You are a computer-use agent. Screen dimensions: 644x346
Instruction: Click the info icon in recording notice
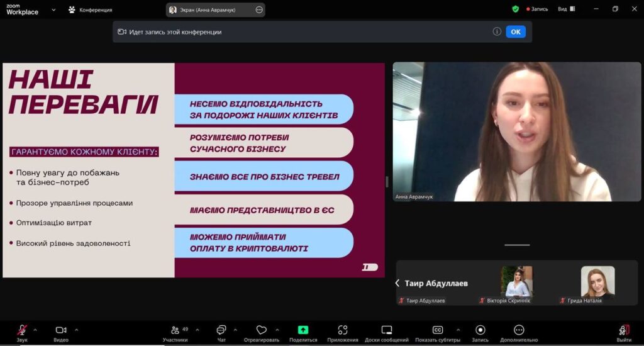click(x=497, y=31)
